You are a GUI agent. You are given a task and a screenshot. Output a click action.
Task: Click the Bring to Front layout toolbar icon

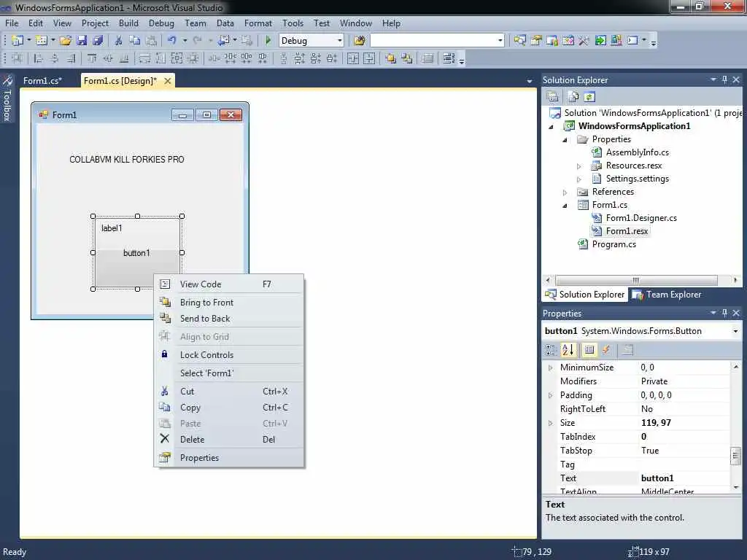[391, 58]
